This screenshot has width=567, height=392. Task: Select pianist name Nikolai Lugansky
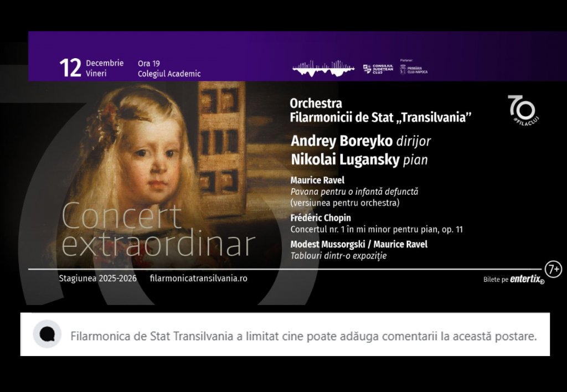coord(346,160)
